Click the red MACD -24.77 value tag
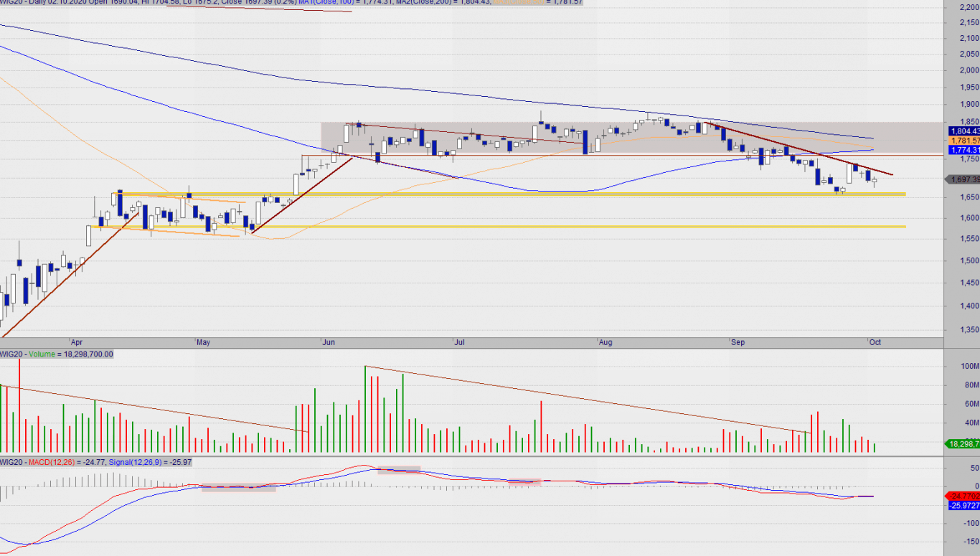Image resolution: width=980 pixels, height=556 pixels. click(963, 496)
